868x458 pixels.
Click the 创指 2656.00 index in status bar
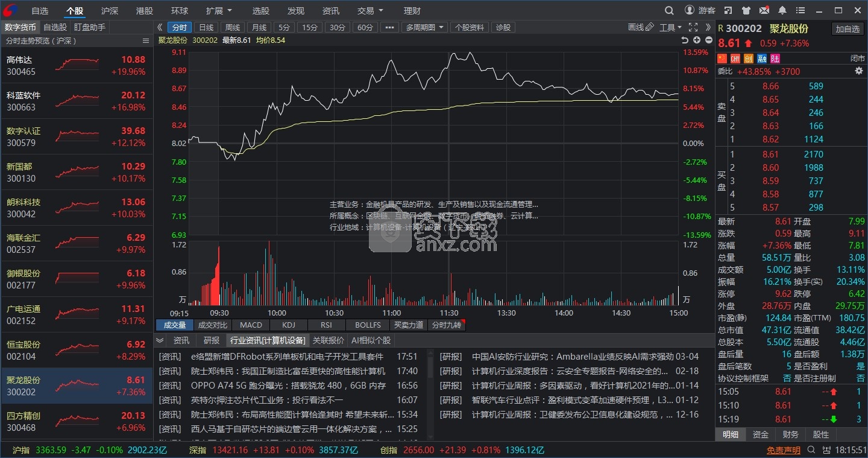coord(462,450)
